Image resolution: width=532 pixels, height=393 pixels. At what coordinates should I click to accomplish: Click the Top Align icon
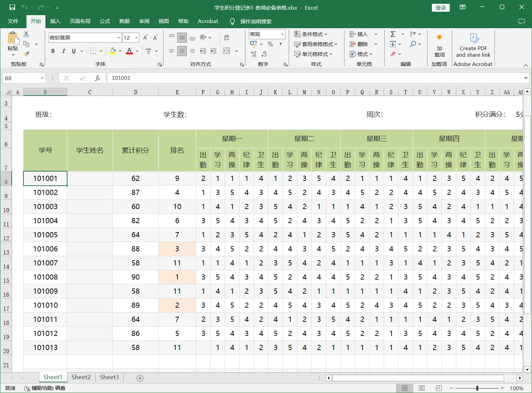pyautogui.click(x=172, y=37)
